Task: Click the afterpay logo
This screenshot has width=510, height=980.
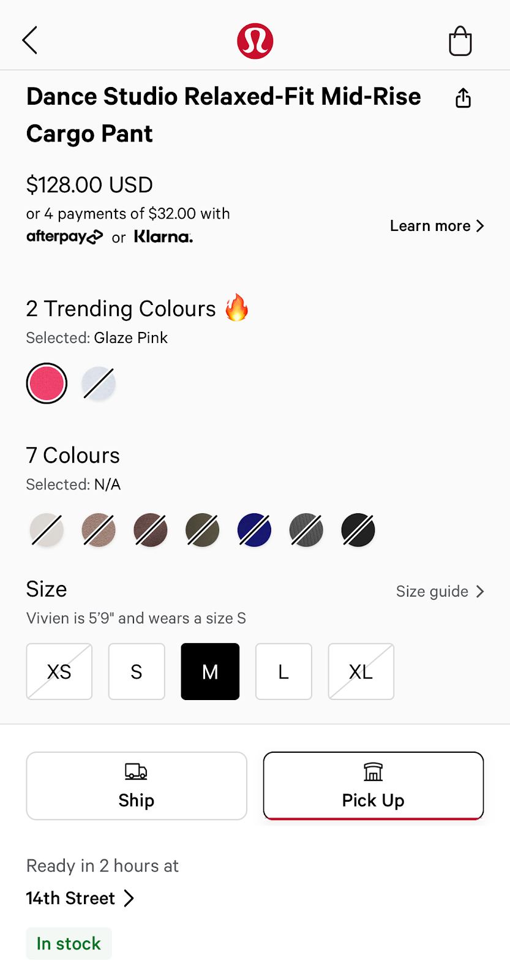Action: click(x=65, y=236)
